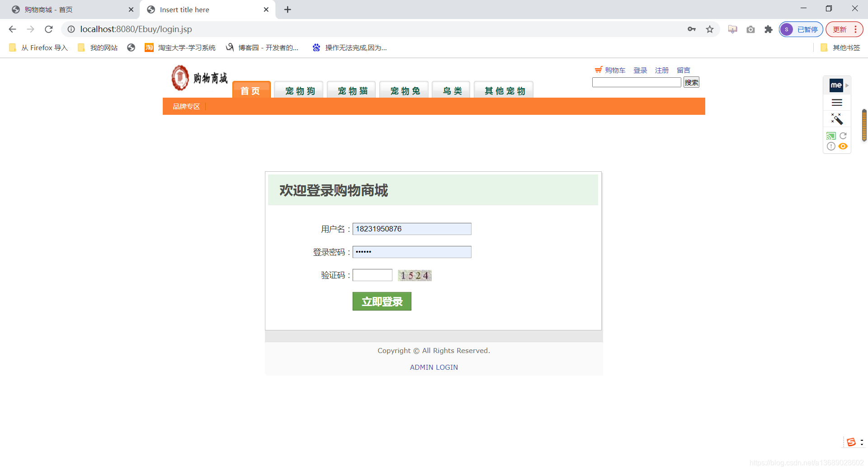Click the 购物商城 site logo
This screenshot has width=868, height=471.
(x=199, y=78)
